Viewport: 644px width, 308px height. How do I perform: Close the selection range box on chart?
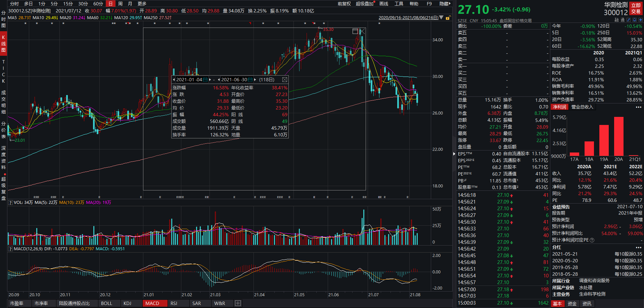pyautogui.click(x=362, y=31)
